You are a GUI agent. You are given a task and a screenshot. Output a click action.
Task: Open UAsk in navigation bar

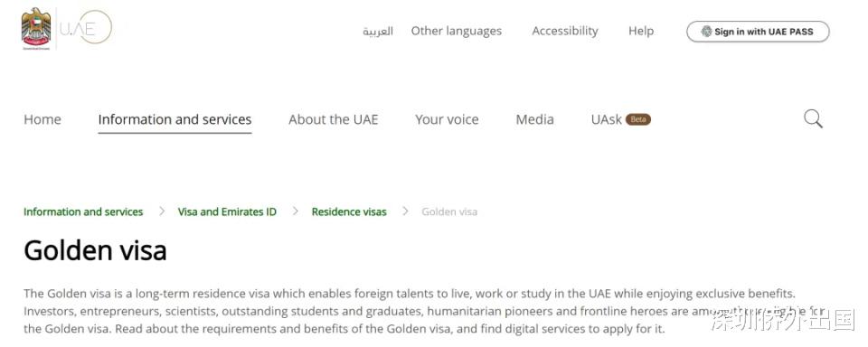coord(607,119)
